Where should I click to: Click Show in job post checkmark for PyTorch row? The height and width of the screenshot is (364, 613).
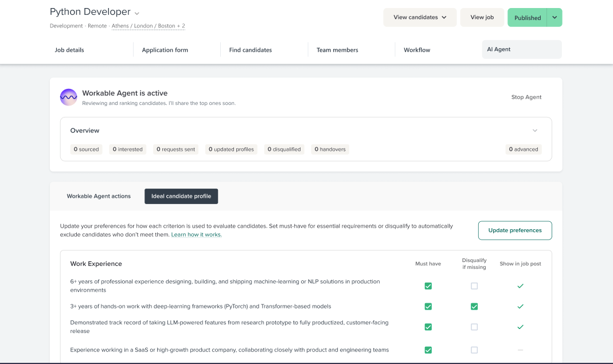click(520, 307)
